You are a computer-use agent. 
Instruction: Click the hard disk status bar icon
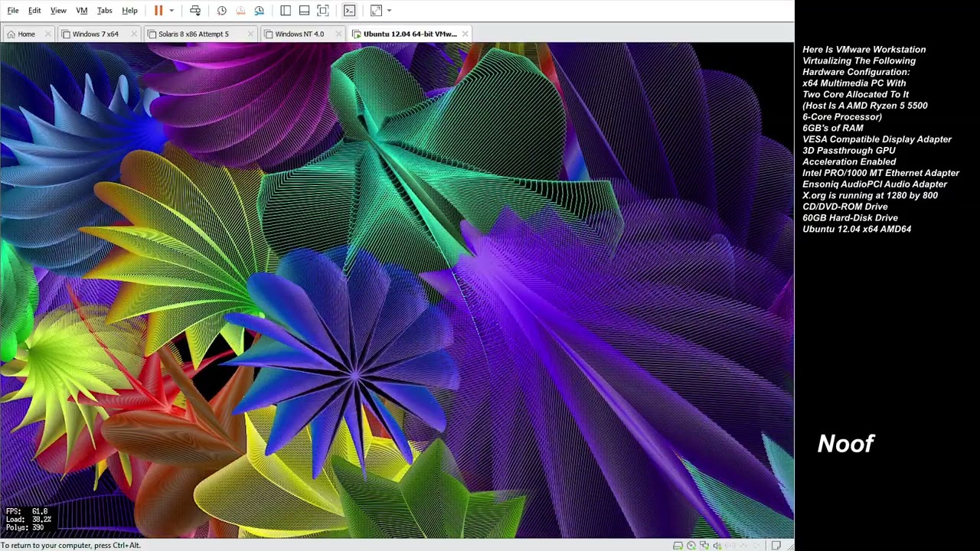click(678, 546)
